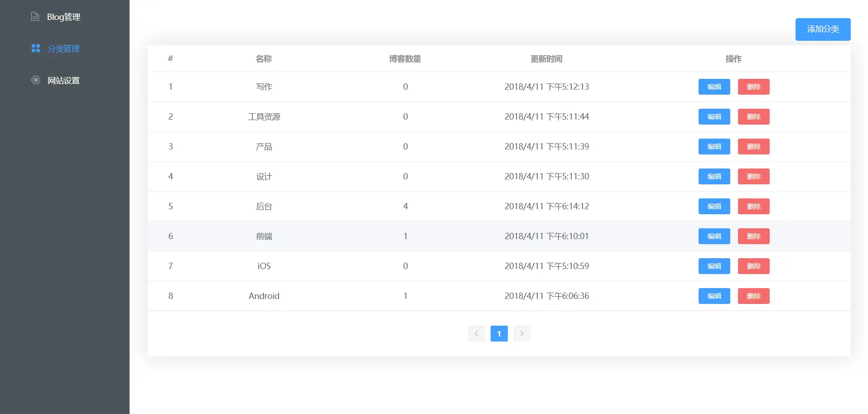Screen dimensions: 868x414
Task: Click the 后台 name cell
Action: click(264, 206)
